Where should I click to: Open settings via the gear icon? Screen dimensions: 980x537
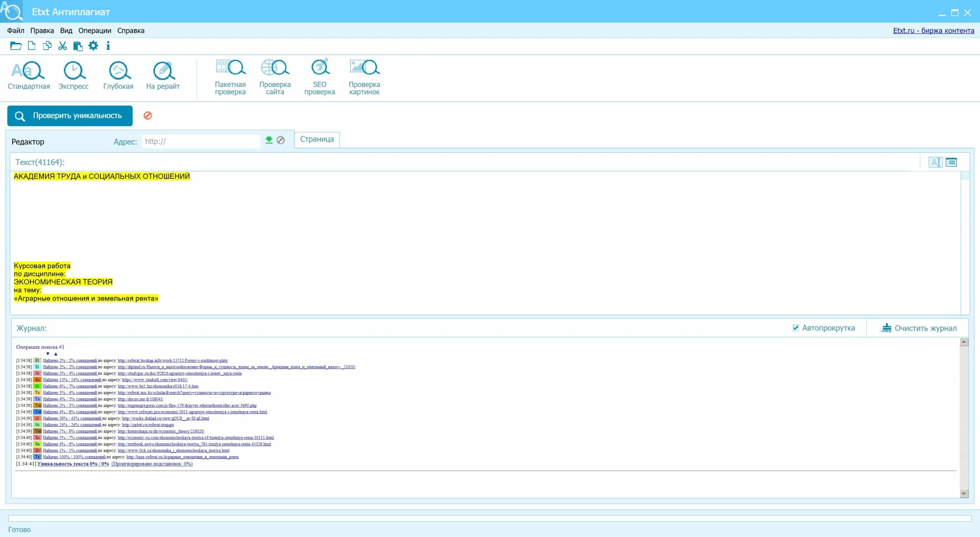coord(93,46)
